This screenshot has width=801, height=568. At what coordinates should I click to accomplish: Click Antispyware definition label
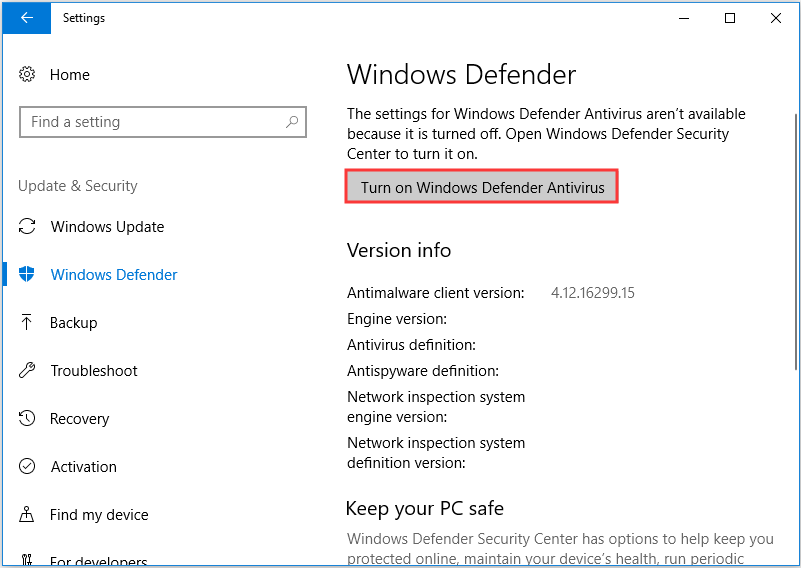(423, 371)
